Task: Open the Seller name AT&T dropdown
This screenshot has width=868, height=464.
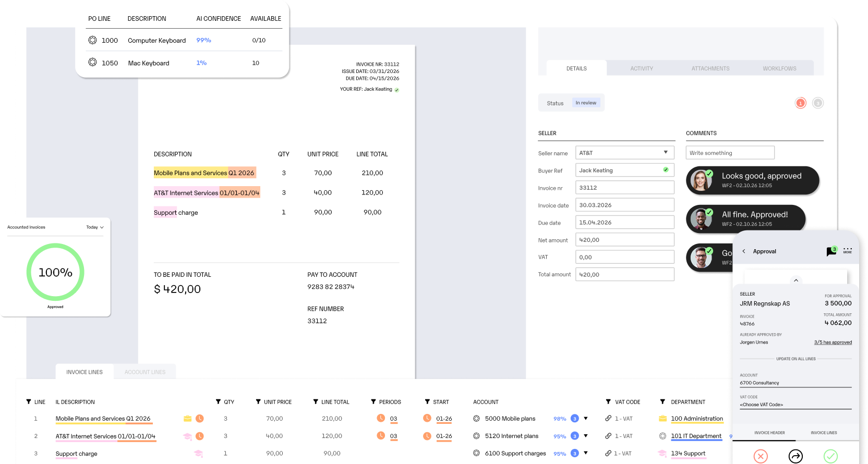Action: point(625,153)
